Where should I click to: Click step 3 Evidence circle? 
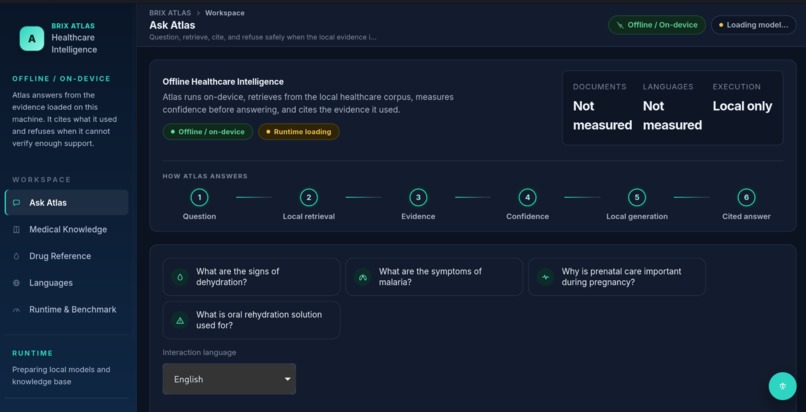[418, 197]
